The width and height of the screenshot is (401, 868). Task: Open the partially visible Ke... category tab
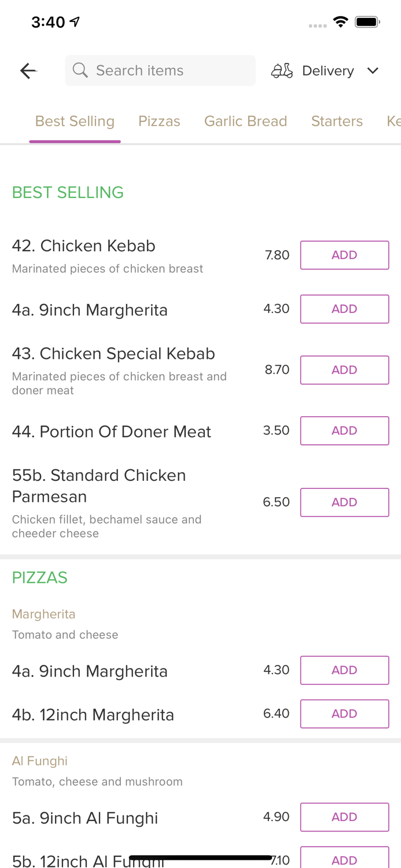click(x=394, y=121)
